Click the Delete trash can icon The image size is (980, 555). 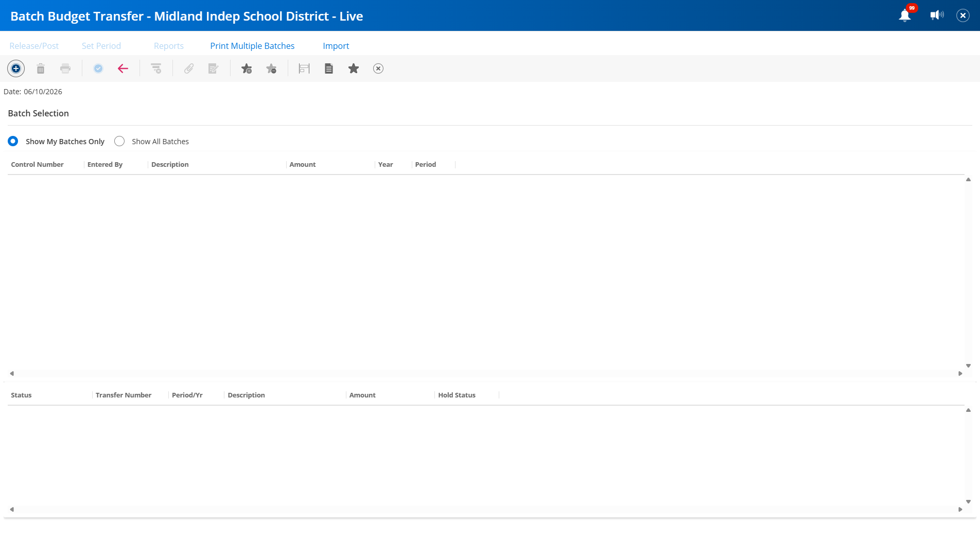coord(41,68)
